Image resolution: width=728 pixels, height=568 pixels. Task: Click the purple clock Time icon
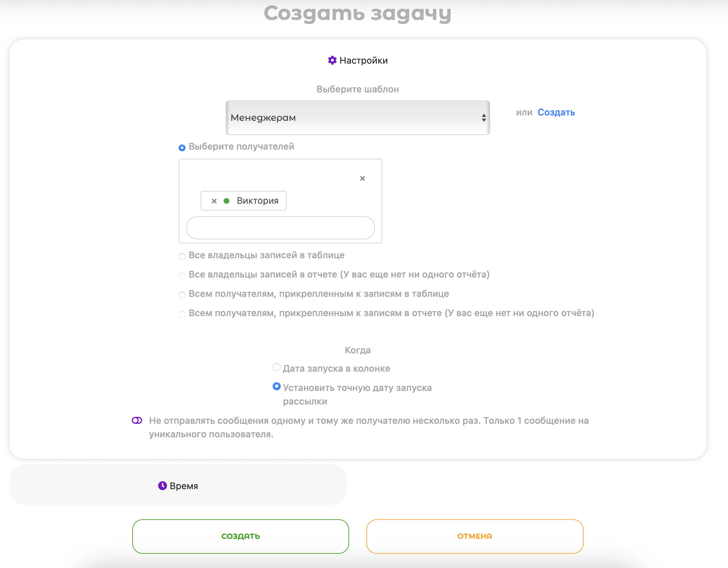162,486
